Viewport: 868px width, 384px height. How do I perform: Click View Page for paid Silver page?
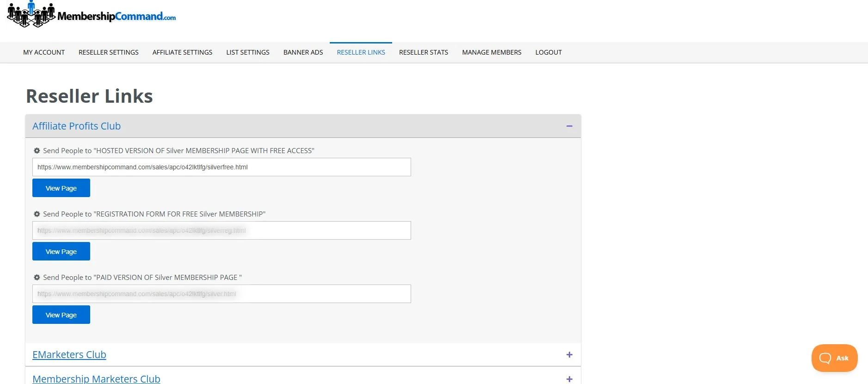coord(61,315)
